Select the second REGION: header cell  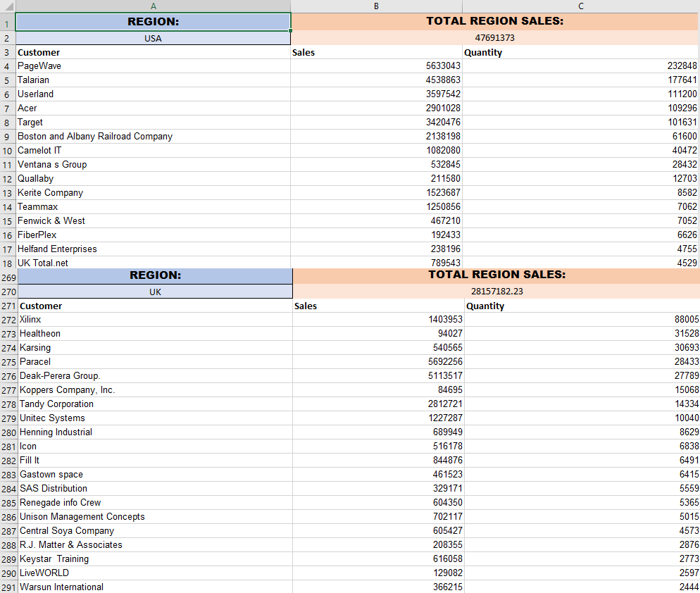click(156, 275)
